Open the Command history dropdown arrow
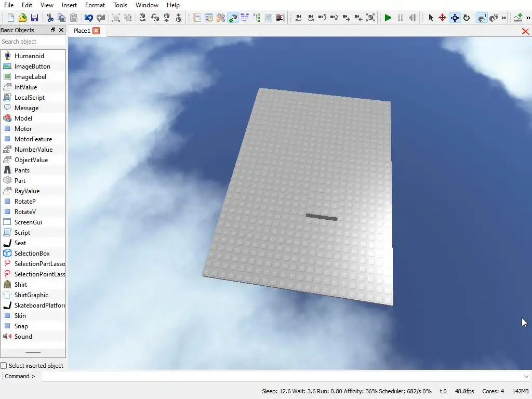Image resolution: width=532 pixels, height=399 pixels. [x=526, y=376]
